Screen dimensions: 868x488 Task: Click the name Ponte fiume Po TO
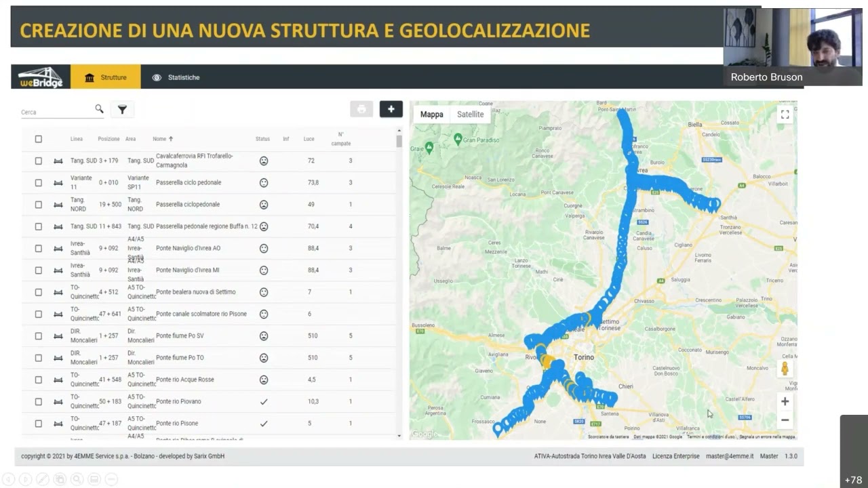coord(180,358)
